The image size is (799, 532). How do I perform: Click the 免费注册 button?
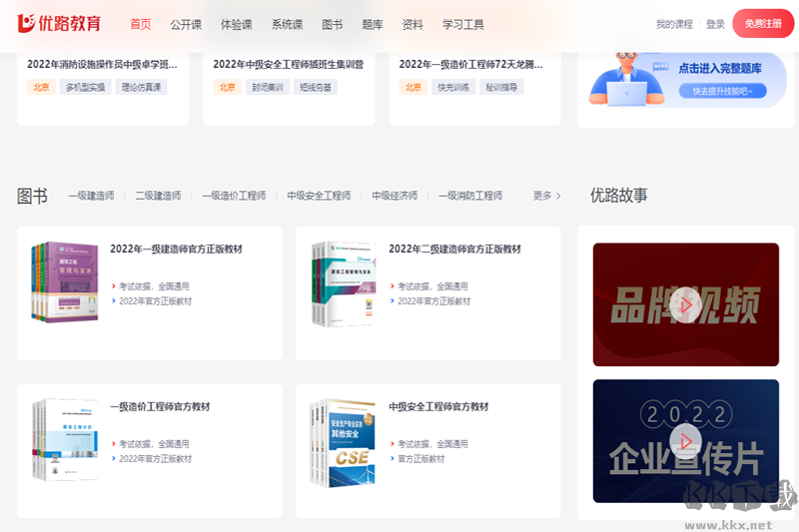[x=763, y=23]
